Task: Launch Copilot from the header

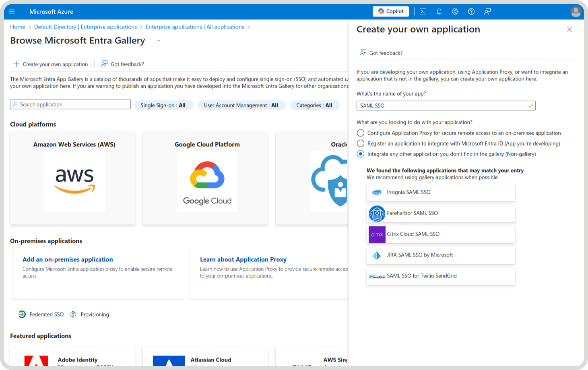Action: coord(391,11)
